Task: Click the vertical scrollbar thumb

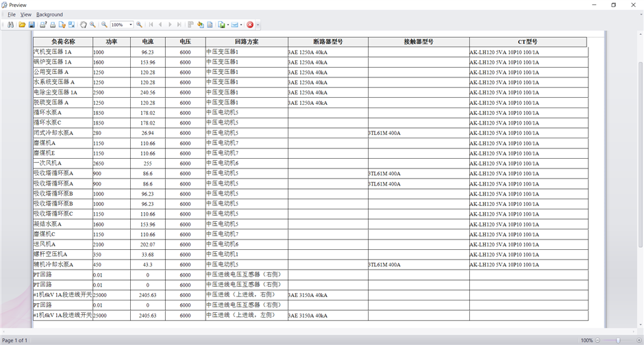Action: (x=641, y=155)
